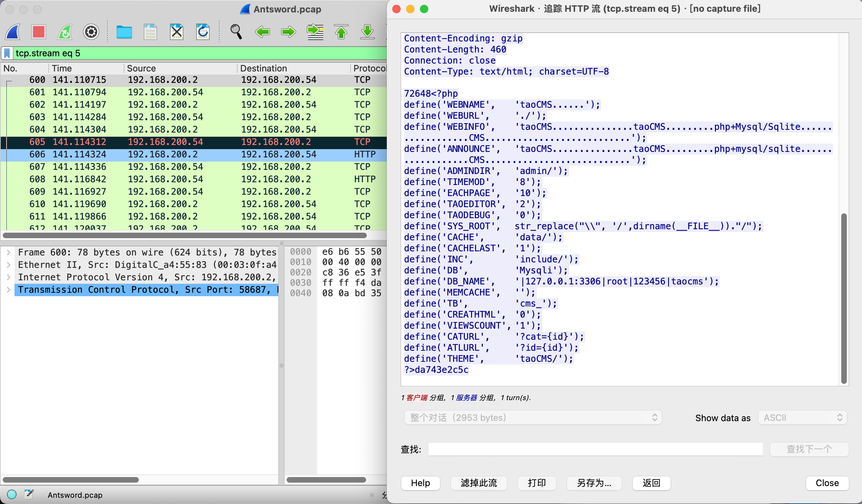Click the ADMINDIR define line
The width and height of the screenshot is (862, 504).
click(x=486, y=171)
